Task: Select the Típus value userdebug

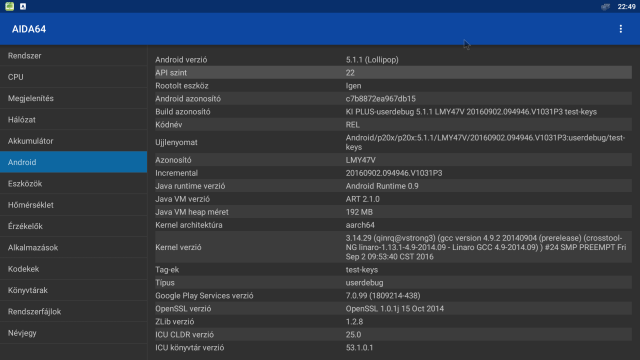Action: pyautogui.click(x=364, y=282)
